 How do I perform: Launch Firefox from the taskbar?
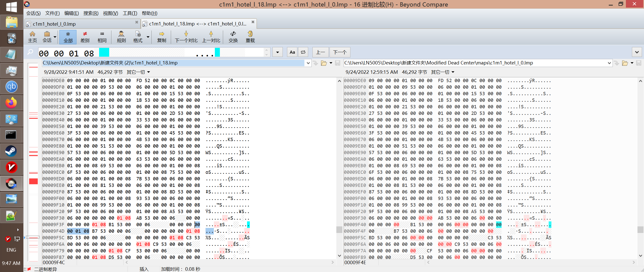(x=11, y=103)
